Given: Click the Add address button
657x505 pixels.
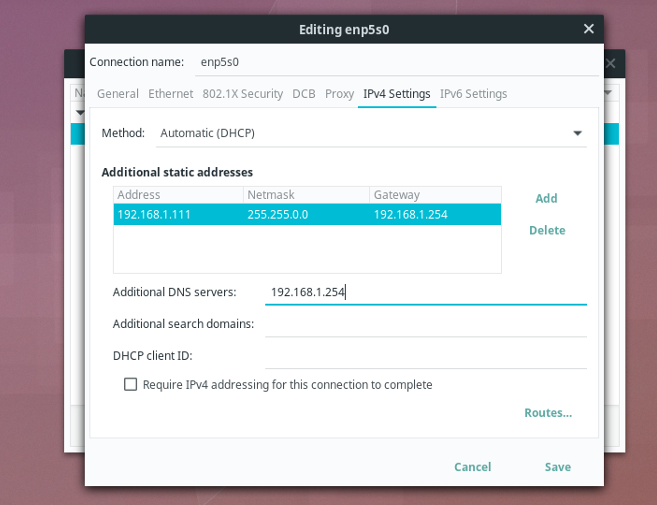Looking at the screenshot, I should click(546, 198).
